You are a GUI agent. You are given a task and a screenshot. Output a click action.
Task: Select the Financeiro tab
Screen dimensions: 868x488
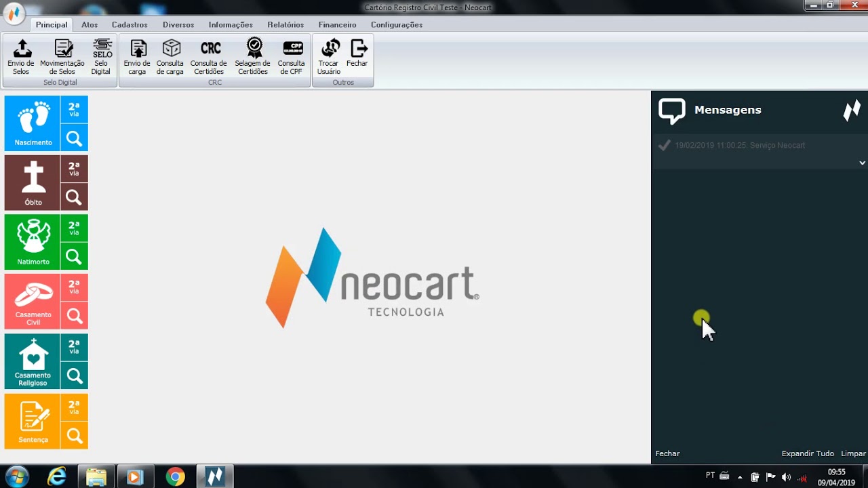[x=337, y=24]
